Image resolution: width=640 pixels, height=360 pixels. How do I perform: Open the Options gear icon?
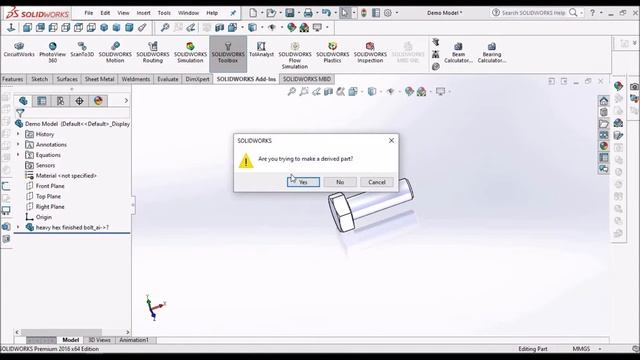pos(388,13)
